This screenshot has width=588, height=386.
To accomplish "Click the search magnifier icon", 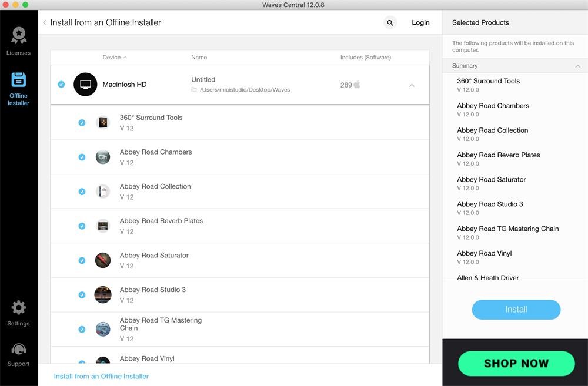I will [x=390, y=23].
